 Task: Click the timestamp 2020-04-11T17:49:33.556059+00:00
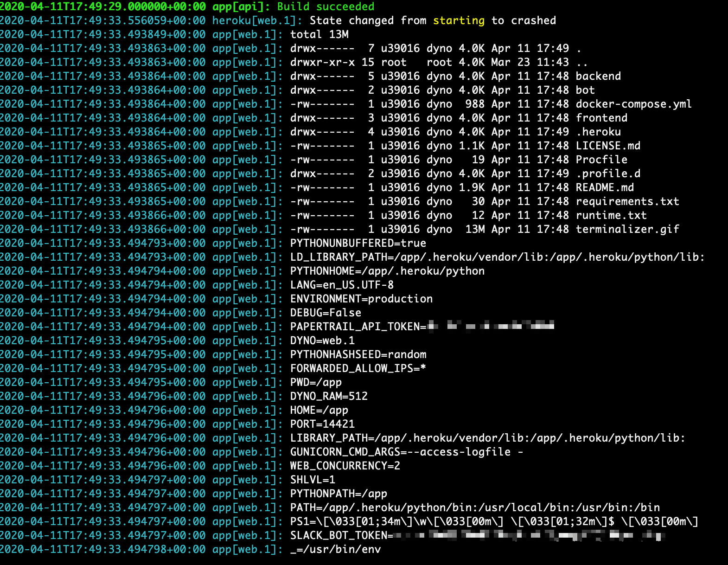tap(103, 20)
